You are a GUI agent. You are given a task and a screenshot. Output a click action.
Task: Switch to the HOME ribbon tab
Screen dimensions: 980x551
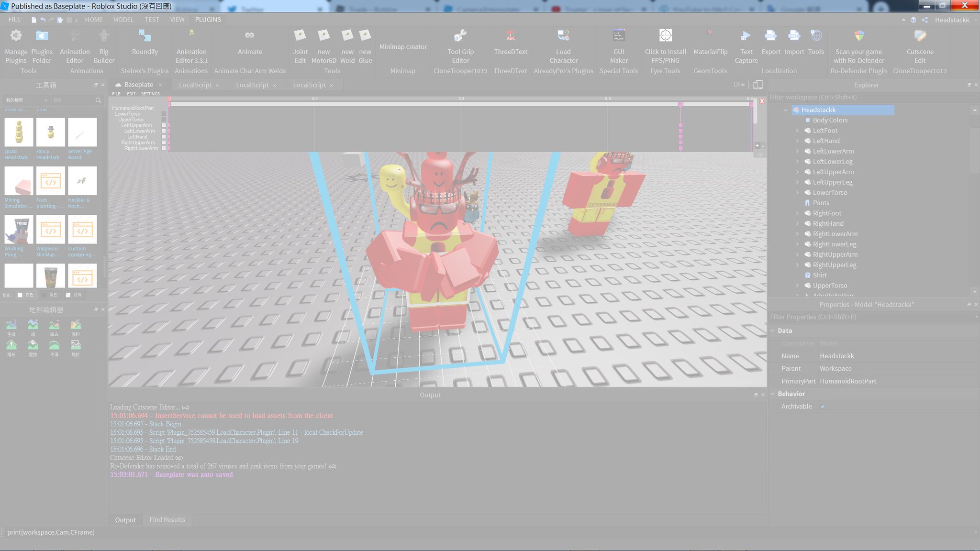(x=94, y=20)
